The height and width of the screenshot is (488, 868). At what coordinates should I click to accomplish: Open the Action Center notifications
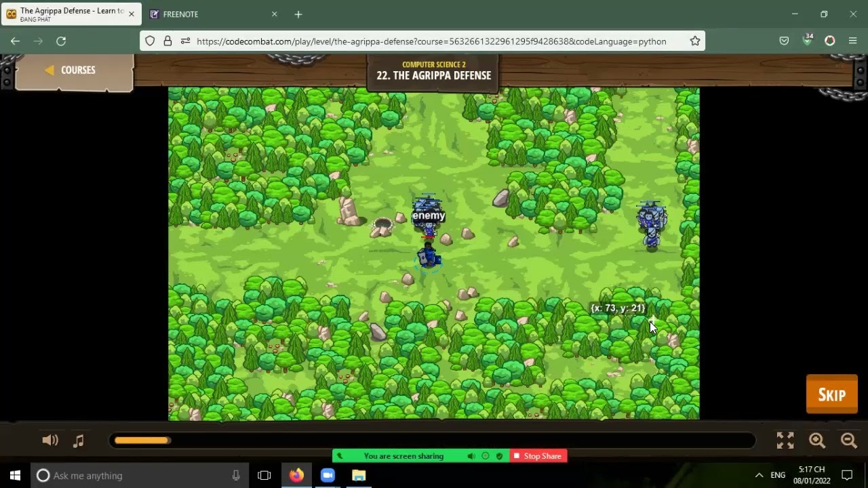pyautogui.click(x=847, y=475)
